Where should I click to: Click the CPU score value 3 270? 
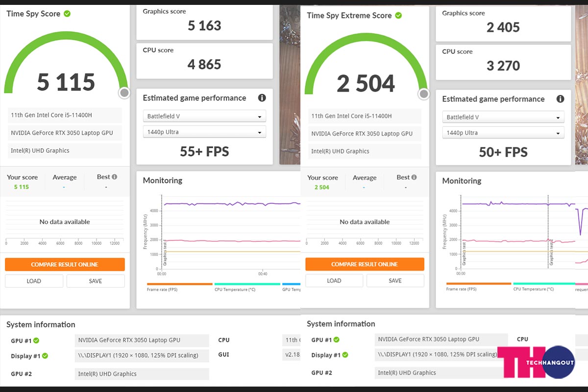pos(503,66)
